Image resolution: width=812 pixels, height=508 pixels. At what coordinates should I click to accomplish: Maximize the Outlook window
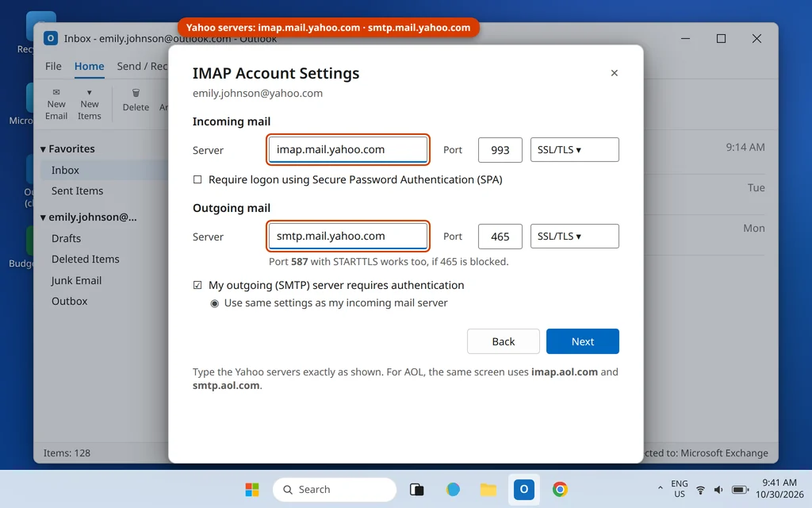pyautogui.click(x=721, y=38)
